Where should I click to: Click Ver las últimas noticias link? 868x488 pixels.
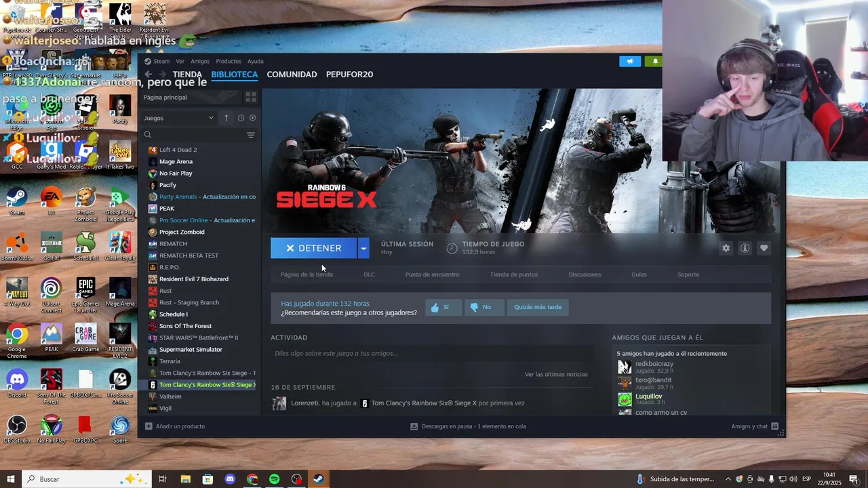click(x=556, y=374)
